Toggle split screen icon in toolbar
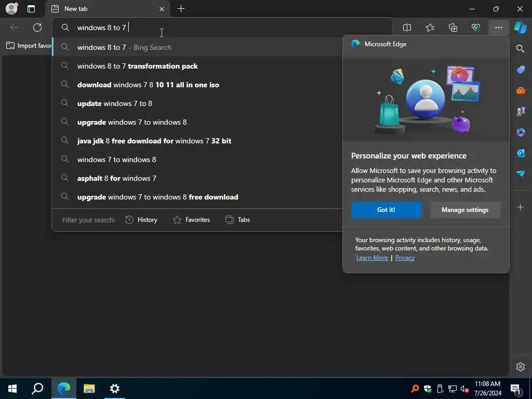 point(407,28)
